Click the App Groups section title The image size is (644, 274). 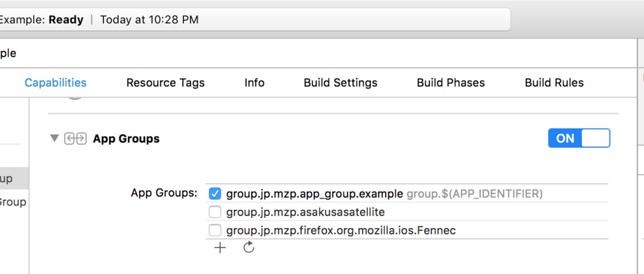[126, 139]
